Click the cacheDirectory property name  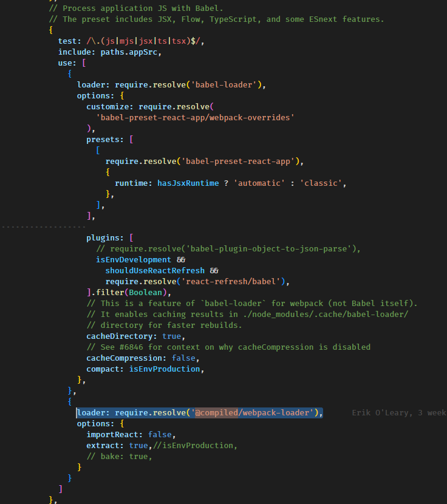(119, 336)
